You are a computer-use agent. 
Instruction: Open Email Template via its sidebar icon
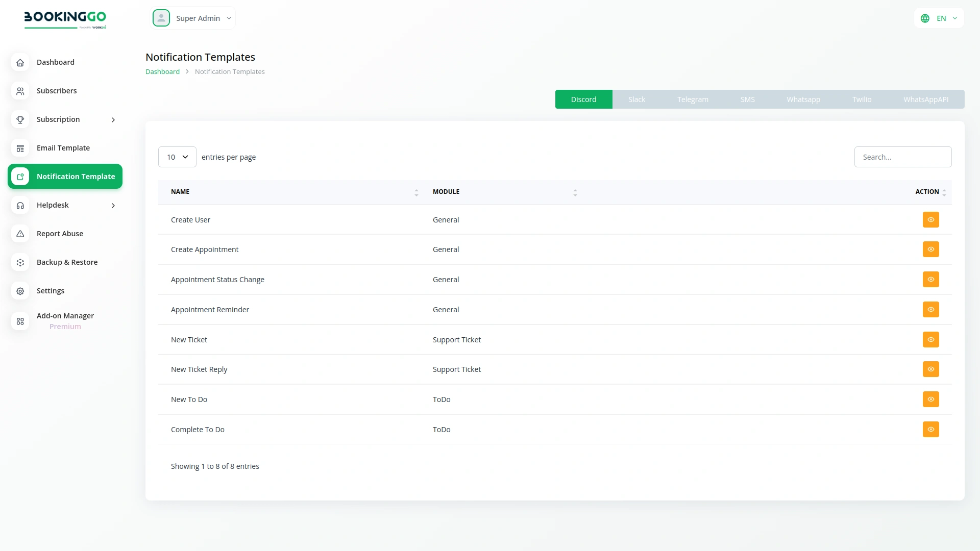(20, 148)
